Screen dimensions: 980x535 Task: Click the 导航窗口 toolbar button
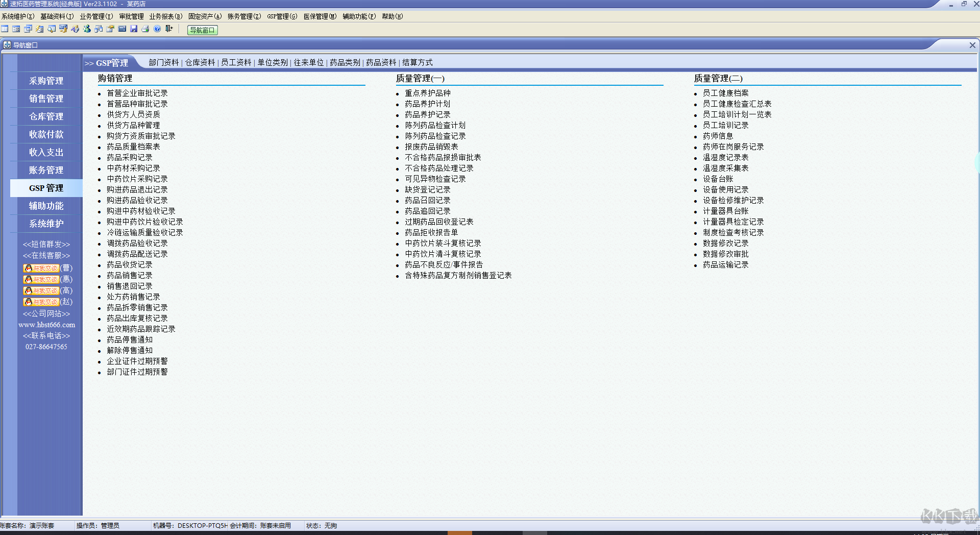pos(203,30)
